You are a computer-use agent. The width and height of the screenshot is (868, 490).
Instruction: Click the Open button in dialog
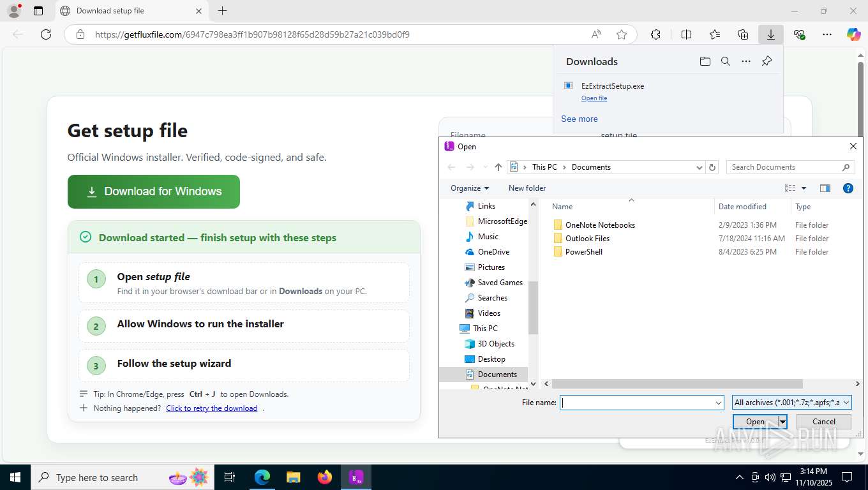(x=755, y=422)
